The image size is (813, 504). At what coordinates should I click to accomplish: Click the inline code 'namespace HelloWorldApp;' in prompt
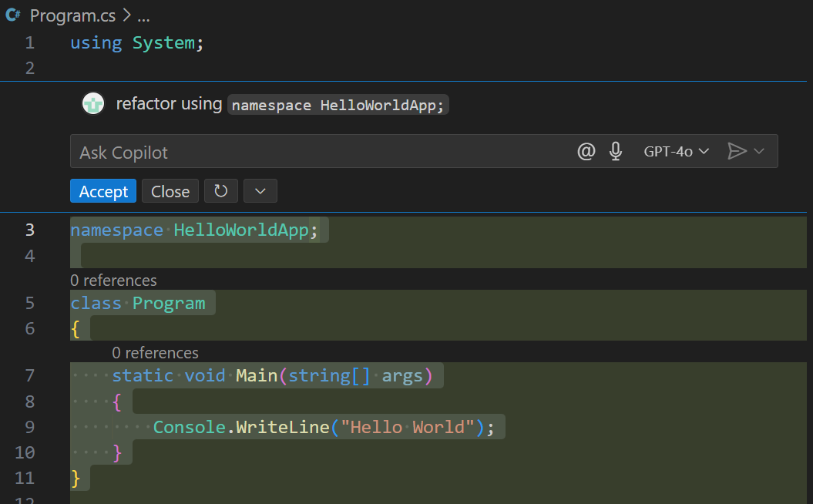[x=338, y=106]
